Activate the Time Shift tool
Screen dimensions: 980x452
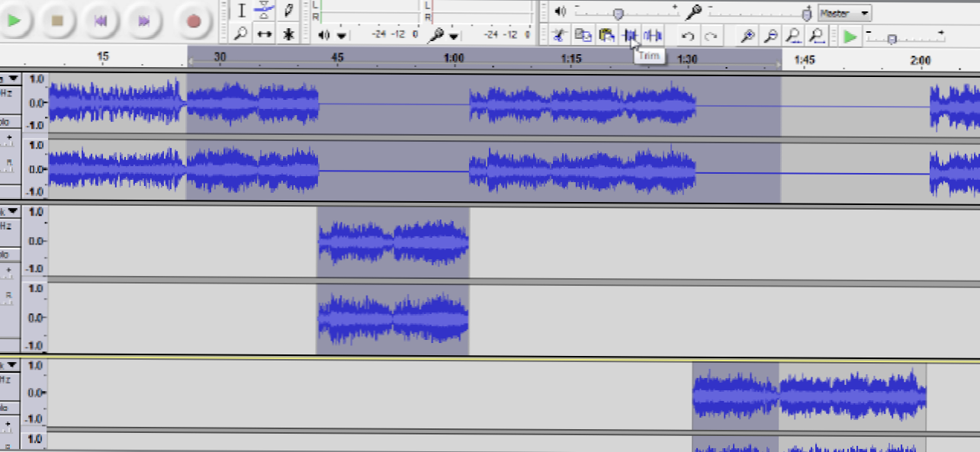264,34
